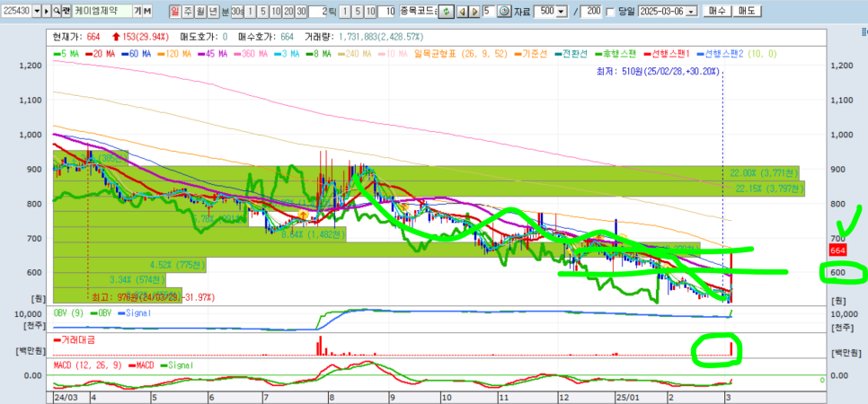Click the 240 MA legend entry

[355, 54]
